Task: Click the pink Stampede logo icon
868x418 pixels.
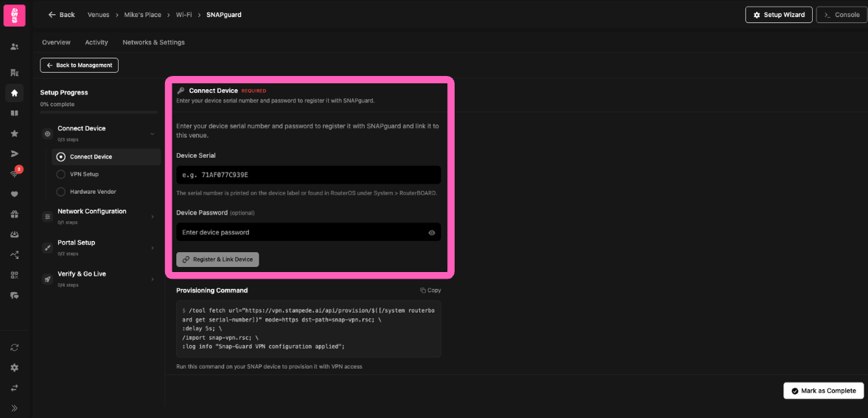Action: point(14,15)
